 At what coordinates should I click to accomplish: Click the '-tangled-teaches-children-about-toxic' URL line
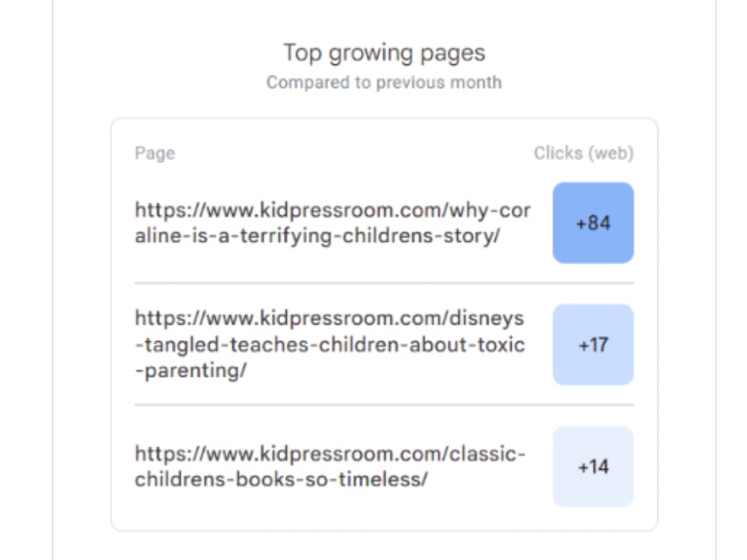[x=329, y=345]
